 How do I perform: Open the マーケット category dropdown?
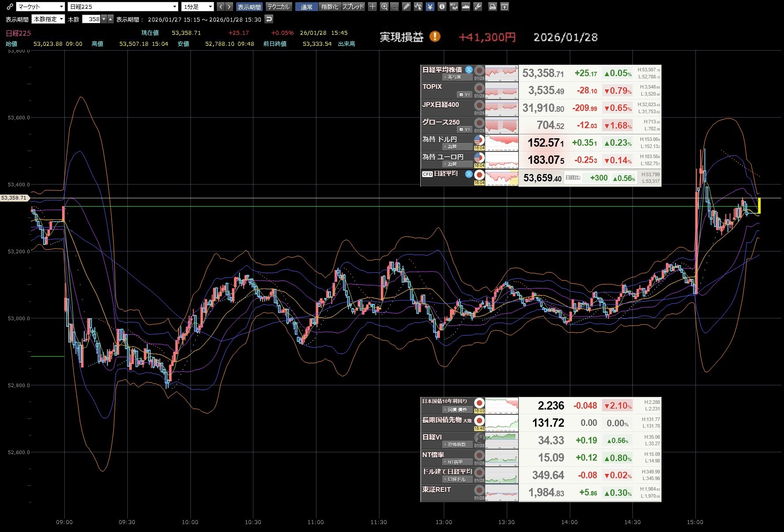41,7
